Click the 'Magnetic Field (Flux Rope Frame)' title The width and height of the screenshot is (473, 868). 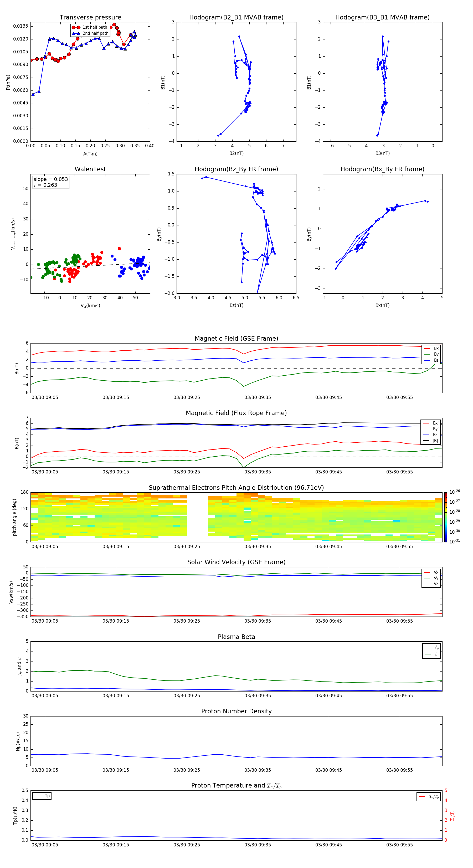pyautogui.click(x=236, y=413)
